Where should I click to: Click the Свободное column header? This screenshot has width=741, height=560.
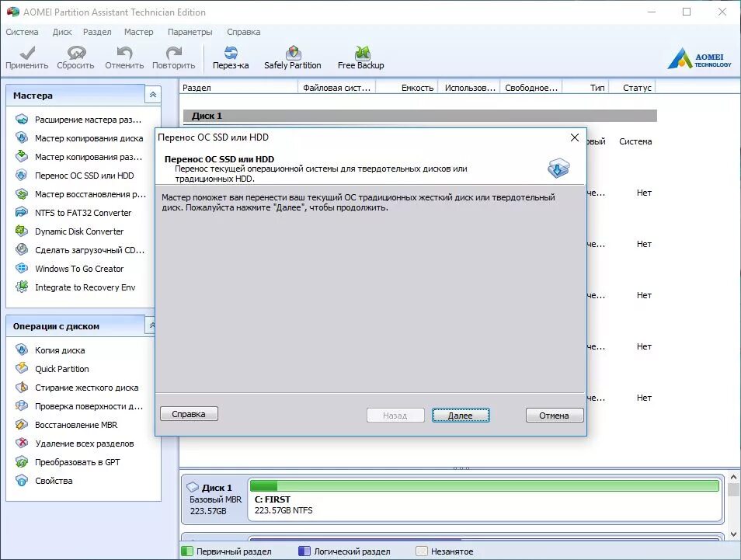(531, 88)
